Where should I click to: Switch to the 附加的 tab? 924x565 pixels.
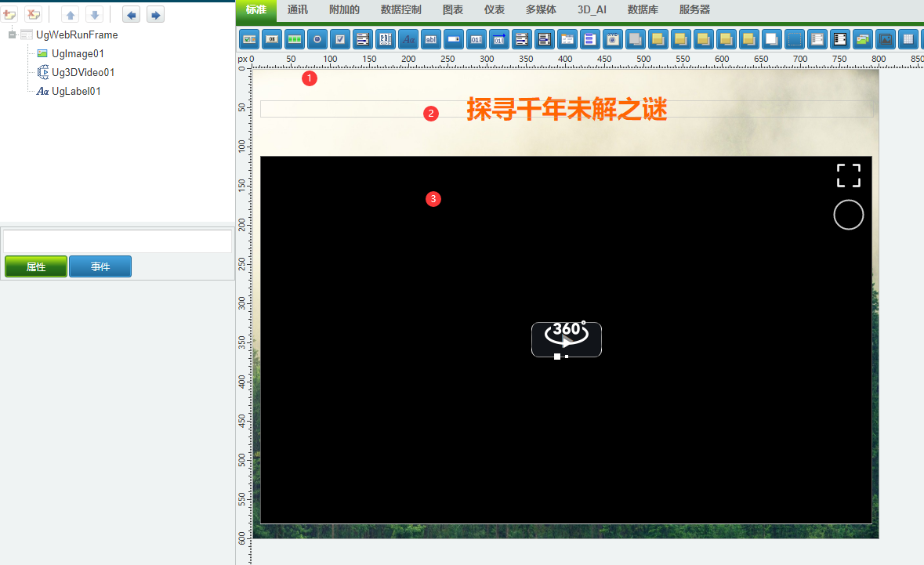click(x=344, y=10)
